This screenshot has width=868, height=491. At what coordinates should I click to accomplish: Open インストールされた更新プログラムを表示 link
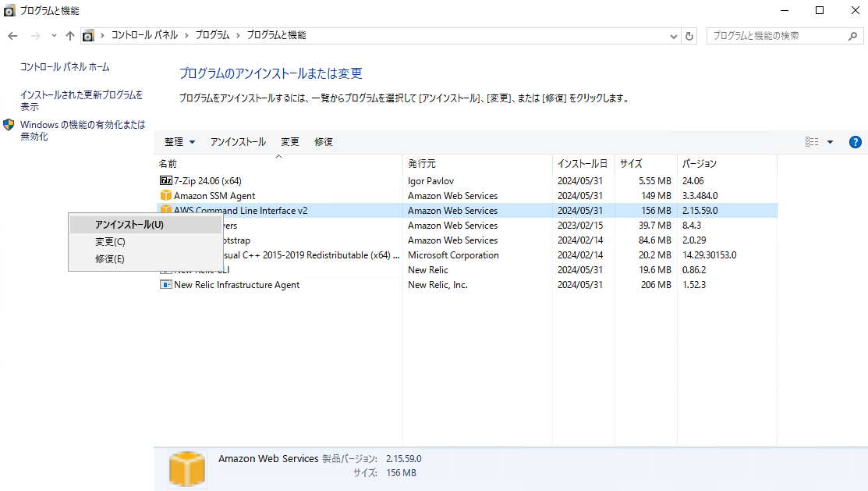coord(81,100)
